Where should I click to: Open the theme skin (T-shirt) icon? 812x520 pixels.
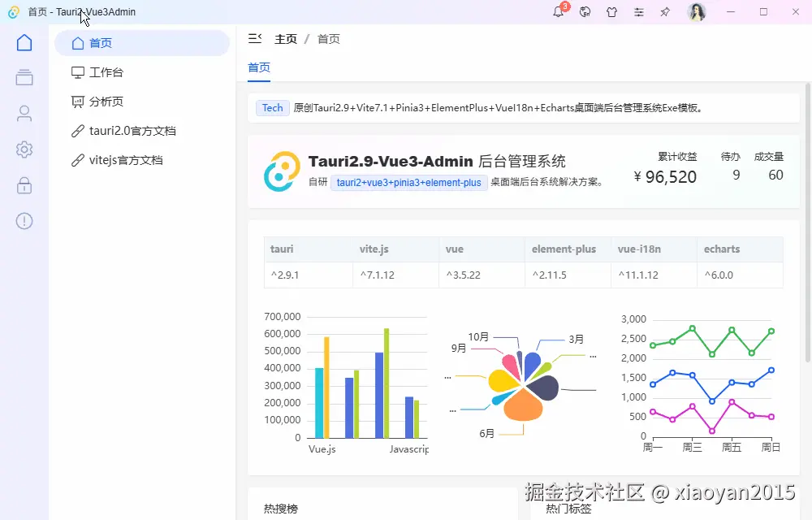tap(611, 12)
